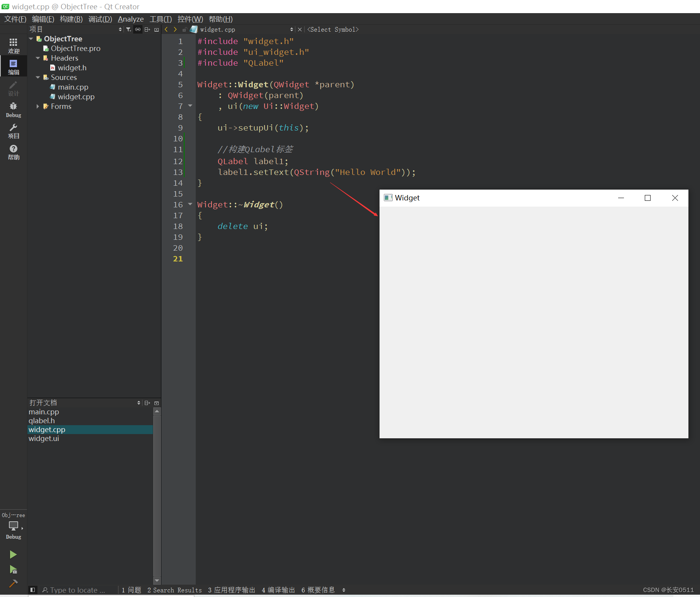This screenshot has height=597, width=700.
Task: Close the Widget application window
Action: tap(675, 198)
